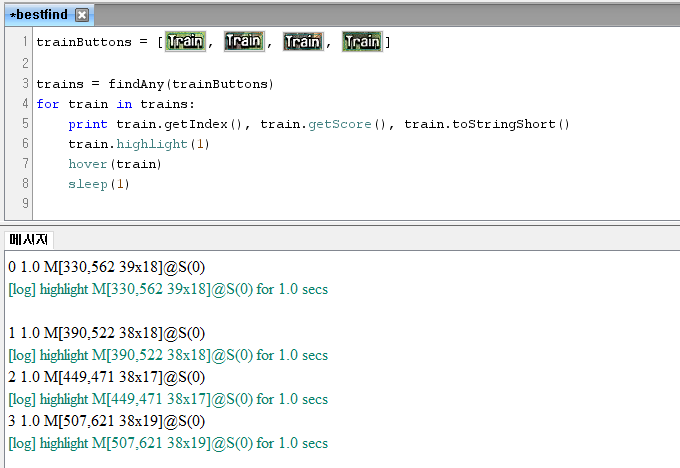Click log line highlighting M[330,562 39x18]
Image resolution: width=680 pixels, height=468 pixels.
tap(168, 289)
